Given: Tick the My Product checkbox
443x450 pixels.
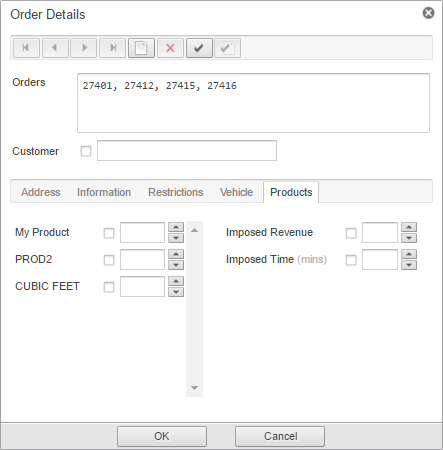Looking at the screenshot, I should point(109,233).
